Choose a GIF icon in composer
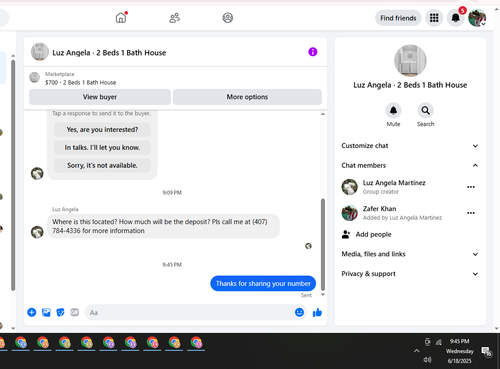The width and height of the screenshot is (500, 369). tap(75, 312)
